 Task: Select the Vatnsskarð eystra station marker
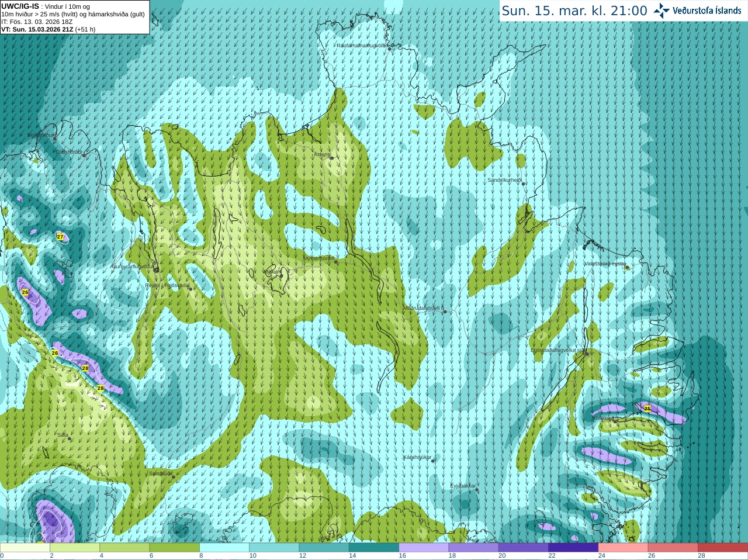(627, 267)
